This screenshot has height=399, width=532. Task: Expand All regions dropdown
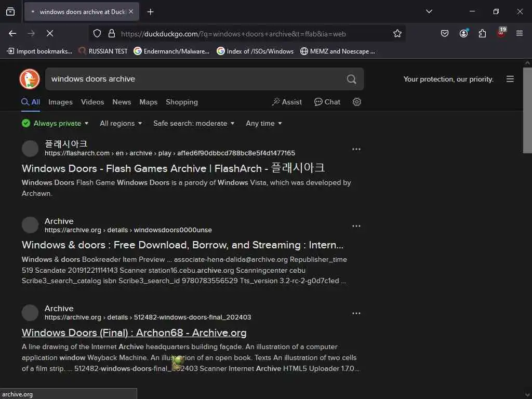click(121, 123)
